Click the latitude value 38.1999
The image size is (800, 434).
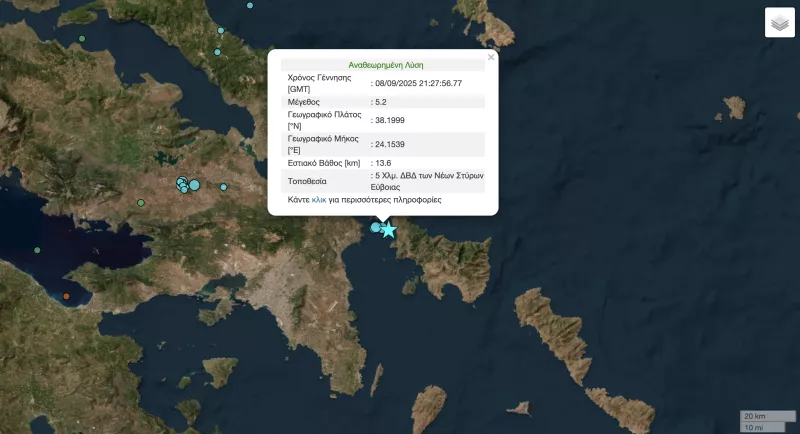coord(389,121)
